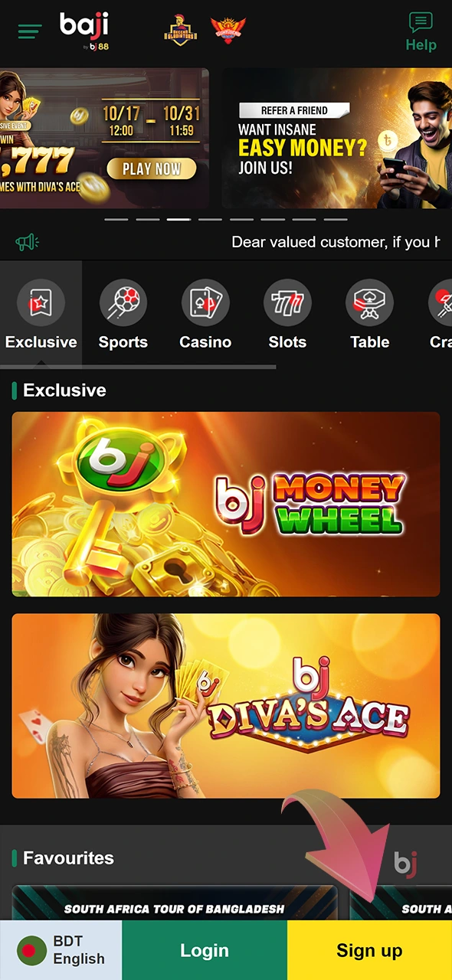Open the Slots category
This screenshot has height=980, width=452.
click(287, 315)
